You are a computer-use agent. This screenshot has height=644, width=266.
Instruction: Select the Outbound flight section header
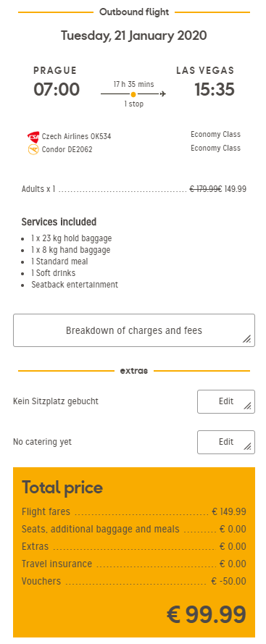coord(134,12)
